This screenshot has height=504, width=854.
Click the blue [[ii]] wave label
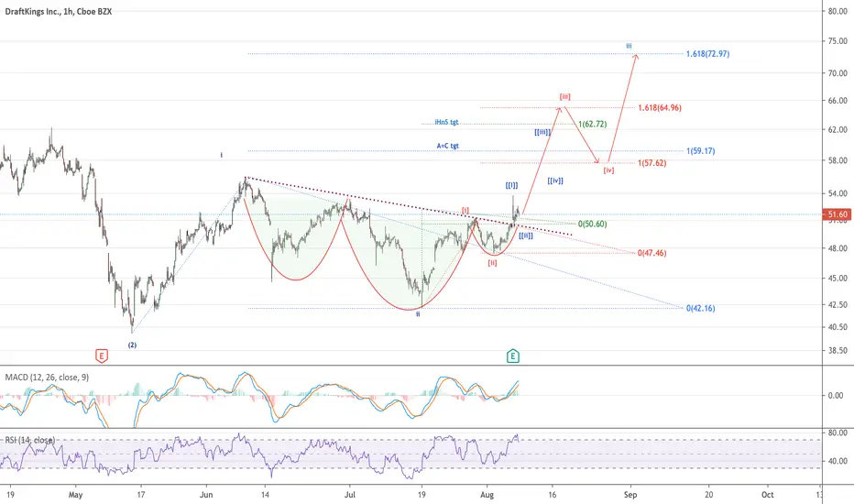(526, 236)
